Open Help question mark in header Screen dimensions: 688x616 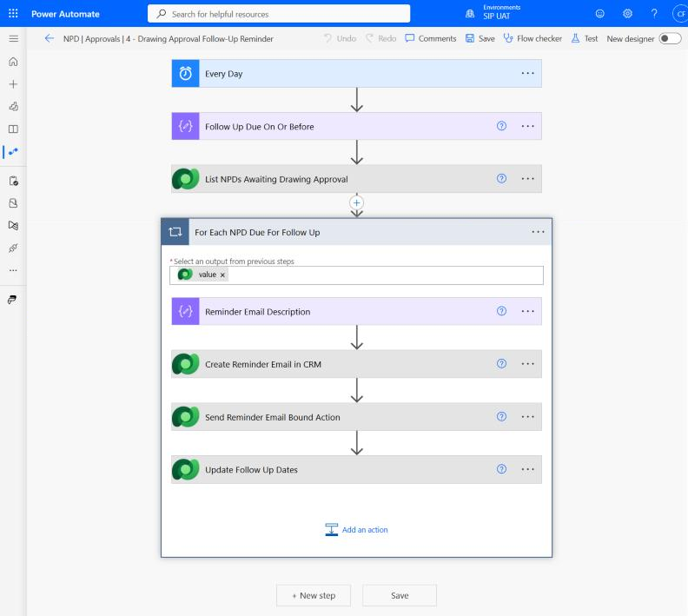click(x=654, y=14)
